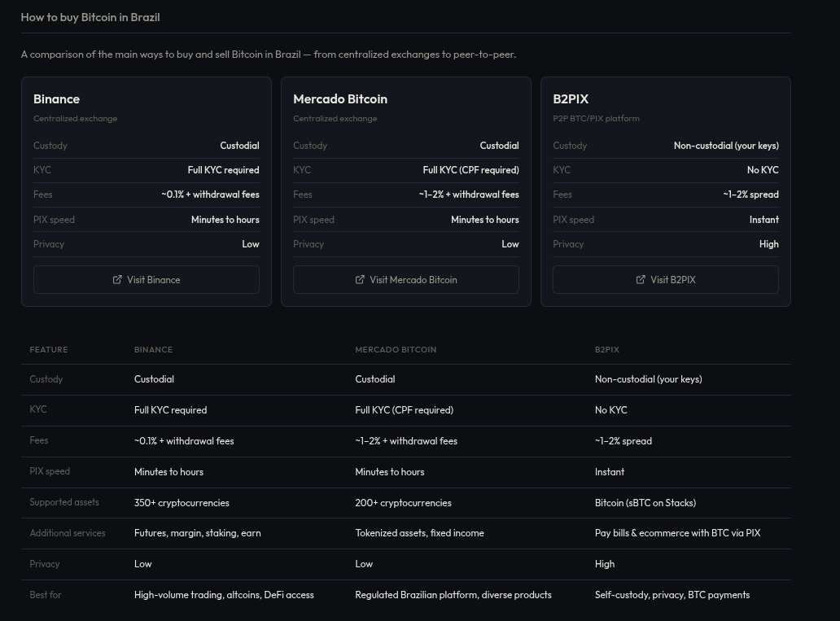Click 'Instant' in the table's PIX speed row
This screenshot has height=621, width=840.
click(610, 472)
